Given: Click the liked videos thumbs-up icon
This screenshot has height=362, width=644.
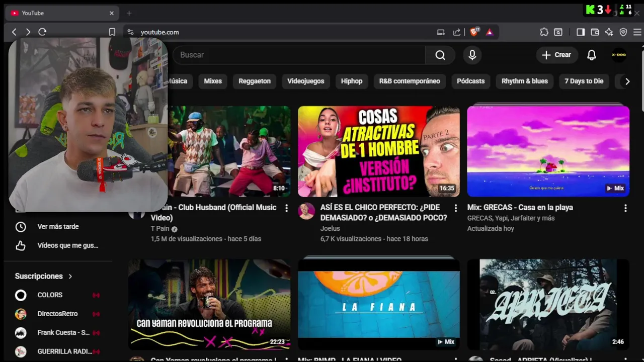Looking at the screenshot, I should point(21,245).
